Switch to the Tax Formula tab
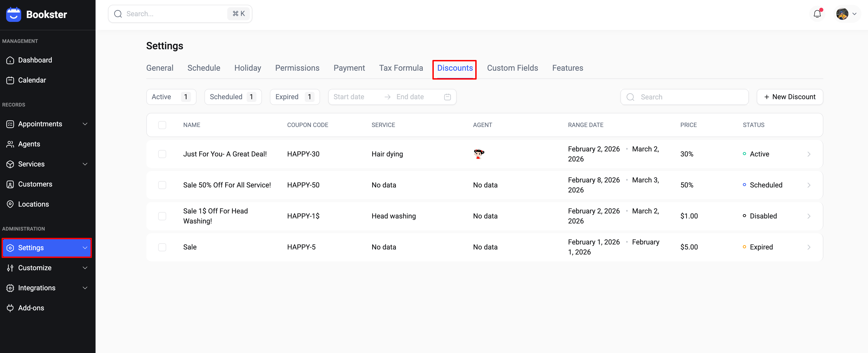 coord(401,68)
